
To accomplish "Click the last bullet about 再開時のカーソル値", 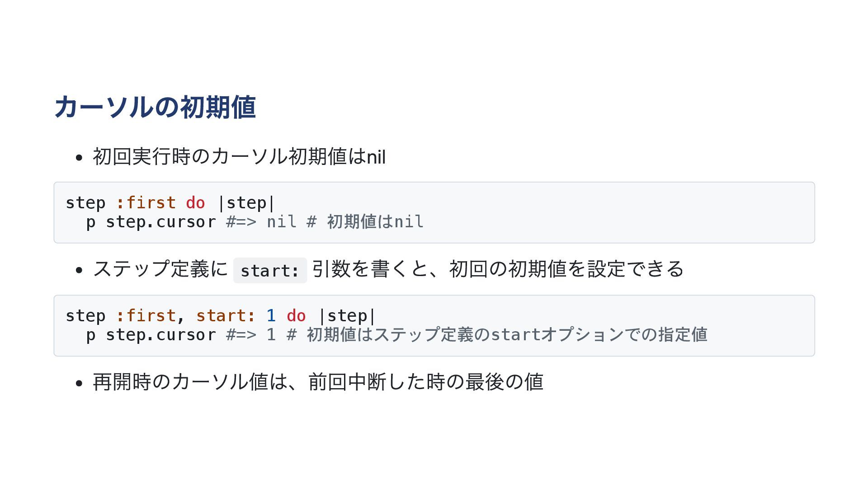I will pyautogui.click(x=318, y=382).
